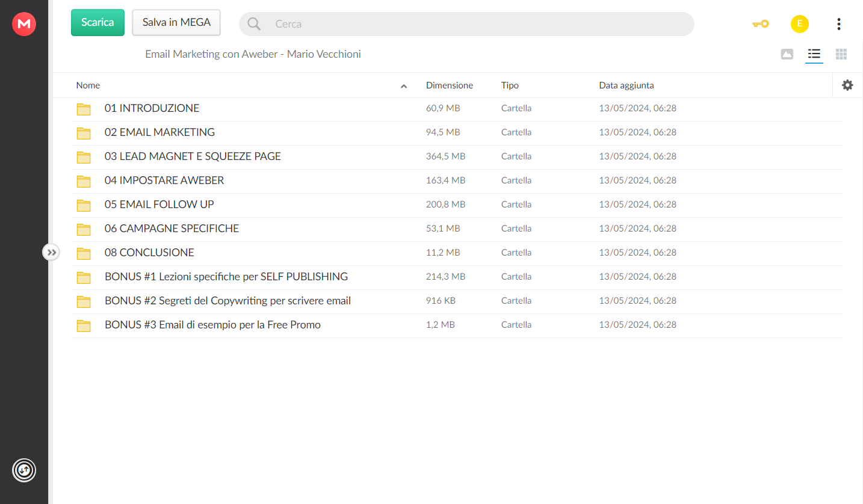Click Cartella type in BONUS #3 row
The height and width of the screenshot is (504, 863).
pyautogui.click(x=516, y=325)
